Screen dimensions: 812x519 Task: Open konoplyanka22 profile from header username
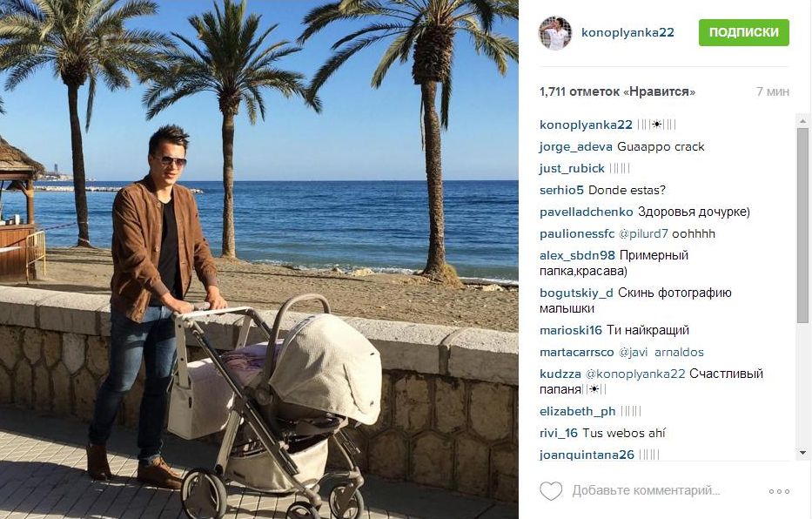tap(627, 32)
